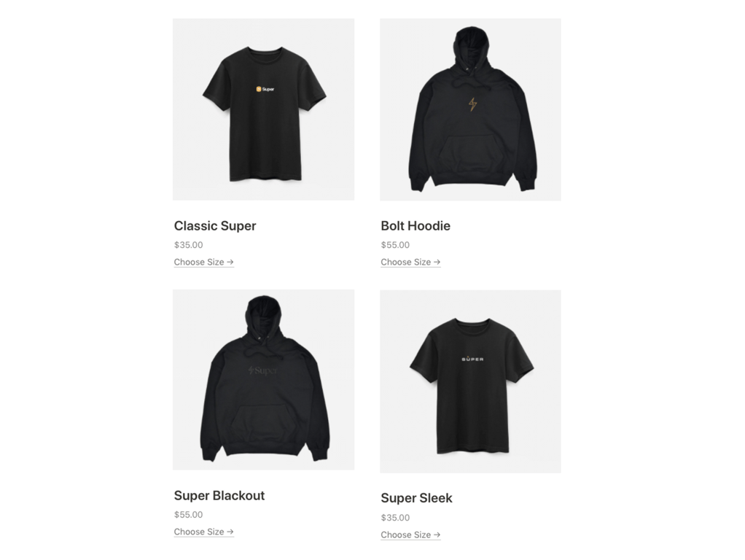Click the $55.00 price under Super Blackout
The height and width of the screenshot is (560, 745).
tap(188, 514)
